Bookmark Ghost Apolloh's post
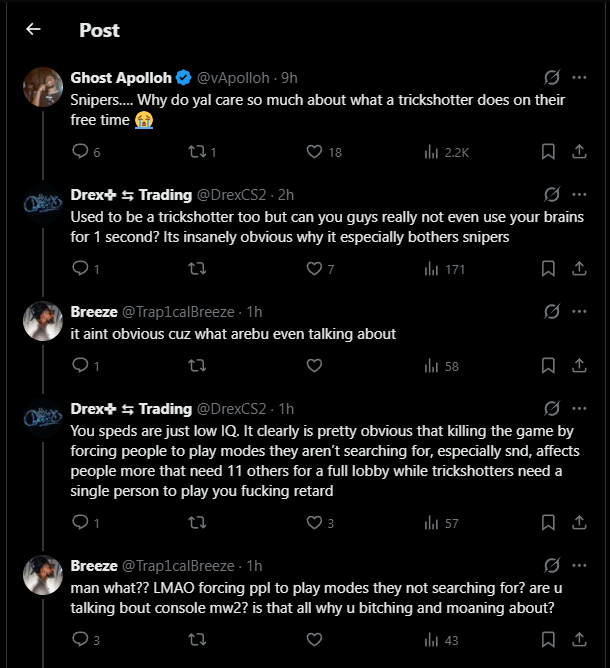610x668 pixels. (x=548, y=152)
